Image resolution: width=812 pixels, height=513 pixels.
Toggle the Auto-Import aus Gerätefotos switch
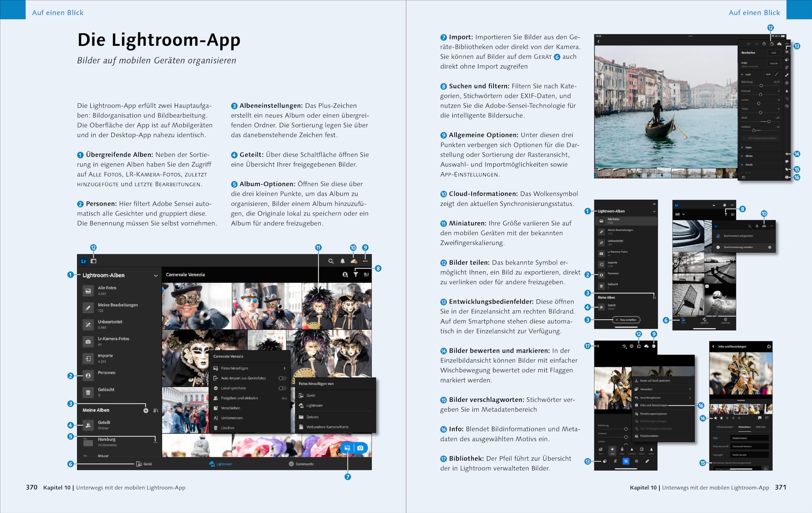pyautogui.click(x=283, y=378)
